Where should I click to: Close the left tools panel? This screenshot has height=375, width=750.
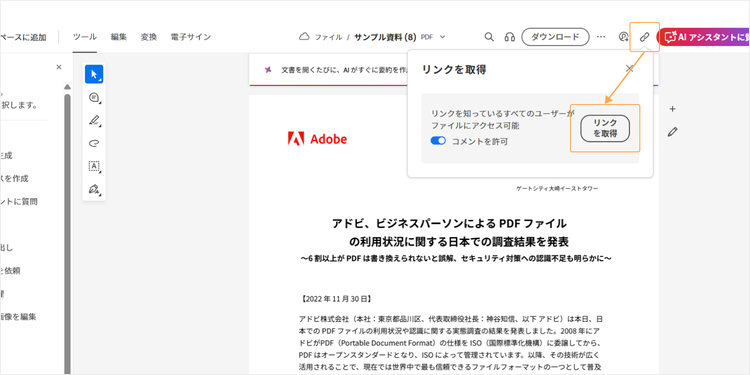59,67
